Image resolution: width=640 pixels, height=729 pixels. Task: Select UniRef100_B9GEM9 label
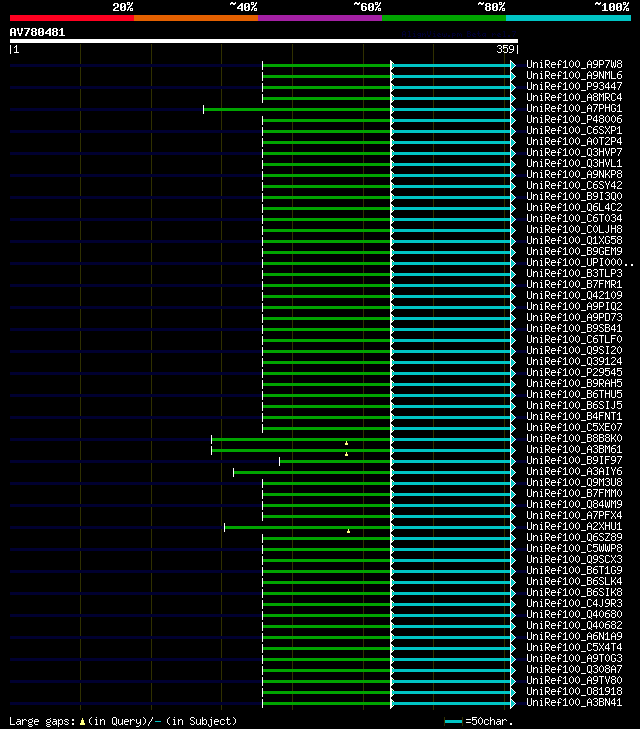point(574,252)
